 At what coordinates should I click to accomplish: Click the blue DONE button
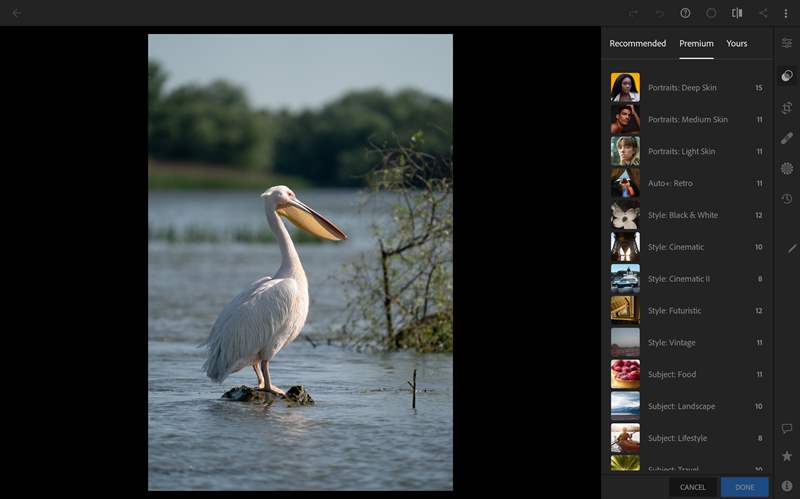point(745,487)
